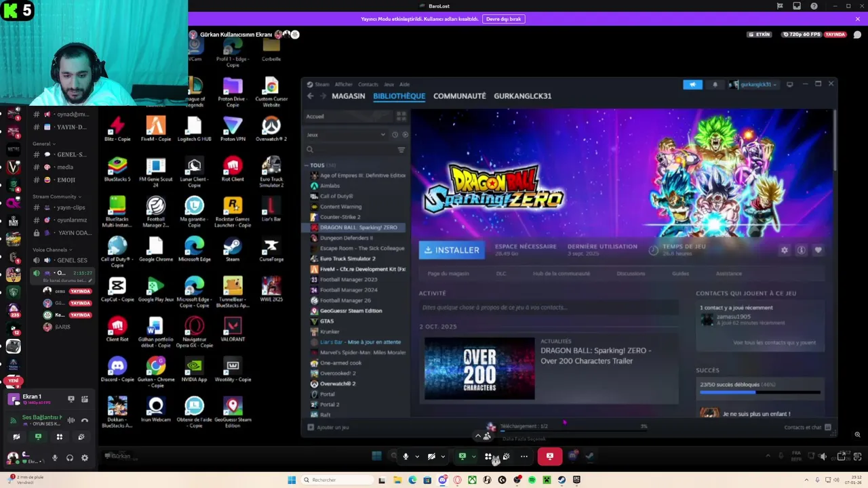Deafen audio with Discord headphones icon
Image resolution: width=868 pixels, height=488 pixels.
[70, 458]
